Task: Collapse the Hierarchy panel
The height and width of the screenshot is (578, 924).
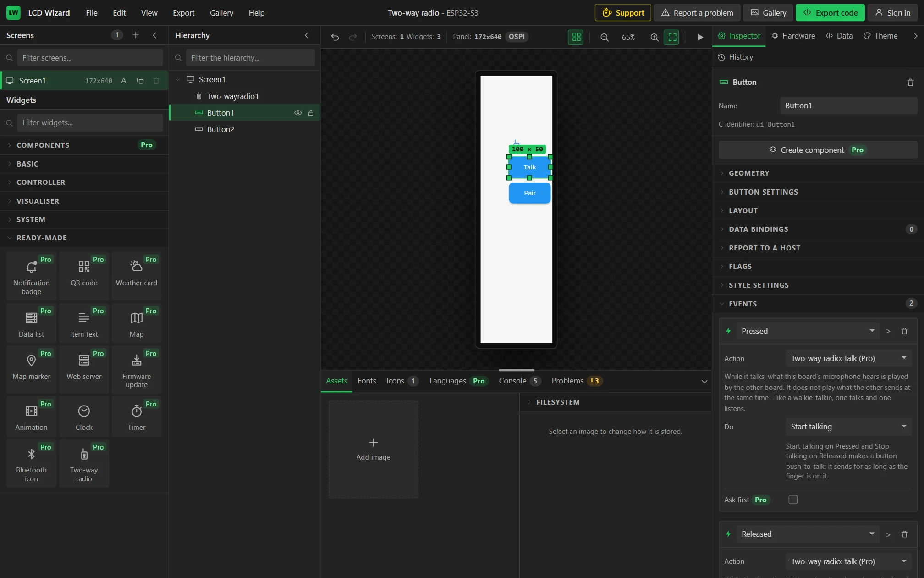Action: coord(307,35)
